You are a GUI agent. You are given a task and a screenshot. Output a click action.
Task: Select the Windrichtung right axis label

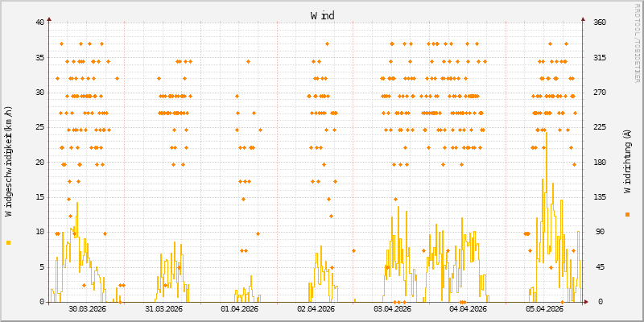click(x=627, y=162)
